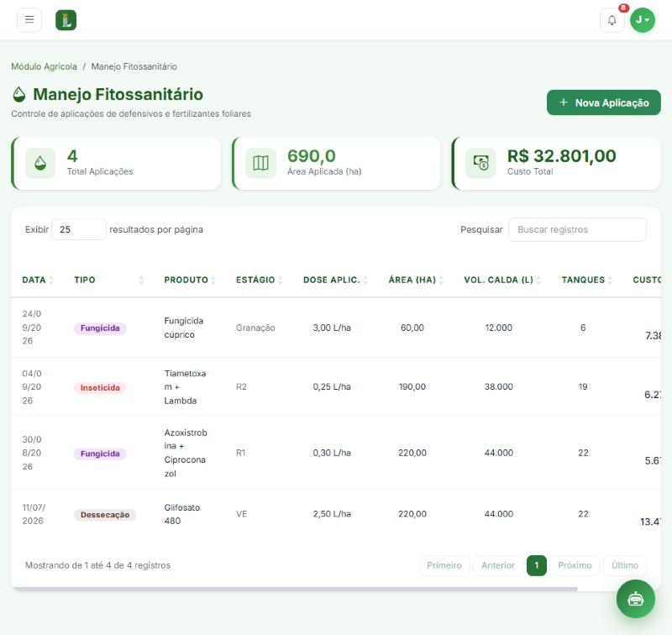Open the results per page selector
This screenshot has height=635, width=672.
79,229
